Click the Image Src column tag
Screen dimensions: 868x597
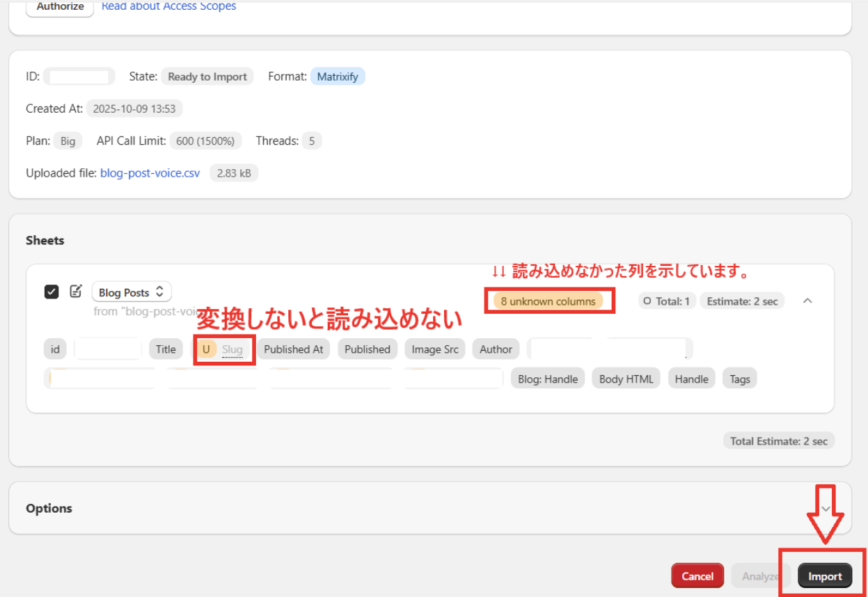coord(435,349)
